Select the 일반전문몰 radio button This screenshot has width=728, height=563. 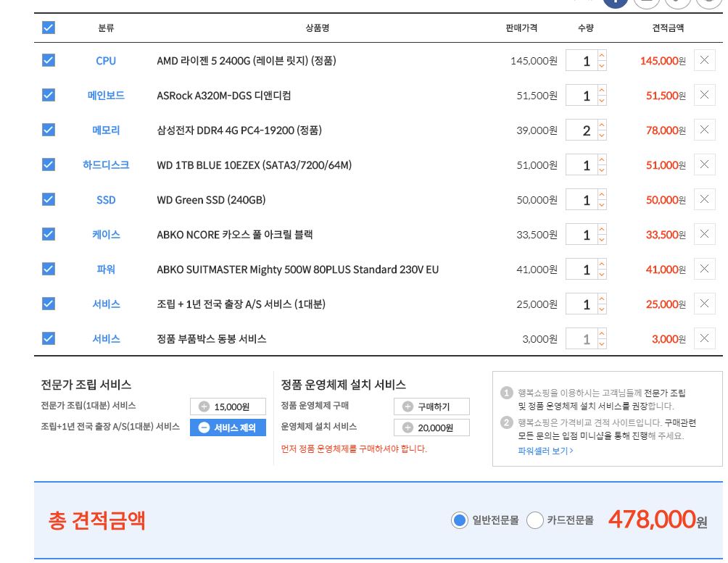[x=459, y=520]
